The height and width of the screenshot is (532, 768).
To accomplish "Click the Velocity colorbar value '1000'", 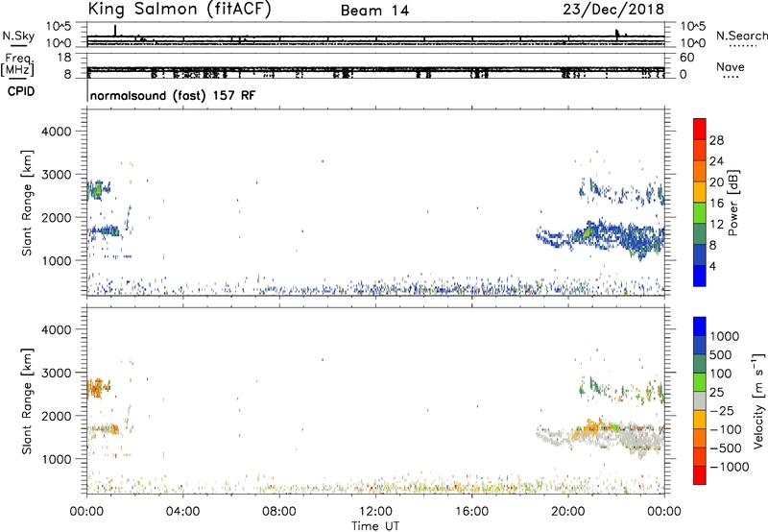I will tap(725, 336).
